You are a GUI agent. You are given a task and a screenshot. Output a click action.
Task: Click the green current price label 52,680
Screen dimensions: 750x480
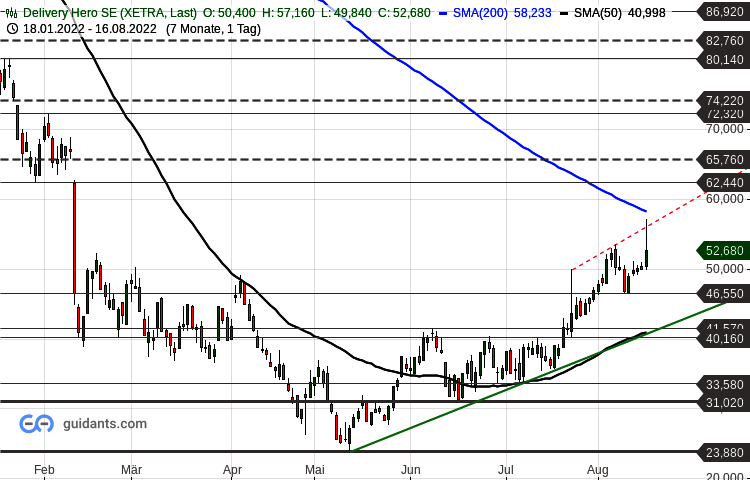[x=724, y=251]
